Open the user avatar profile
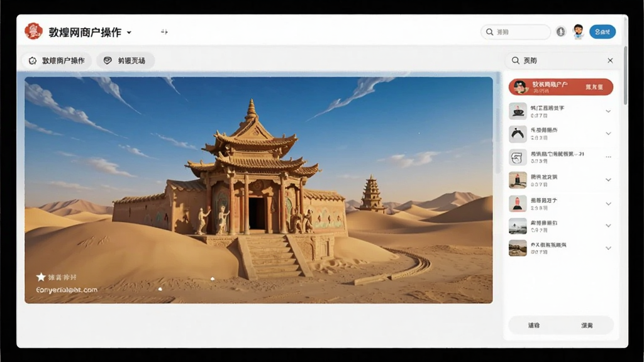 [x=579, y=31]
